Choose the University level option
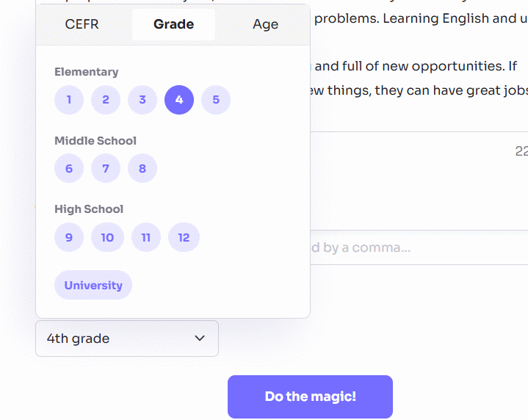 [x=93, y=285]
